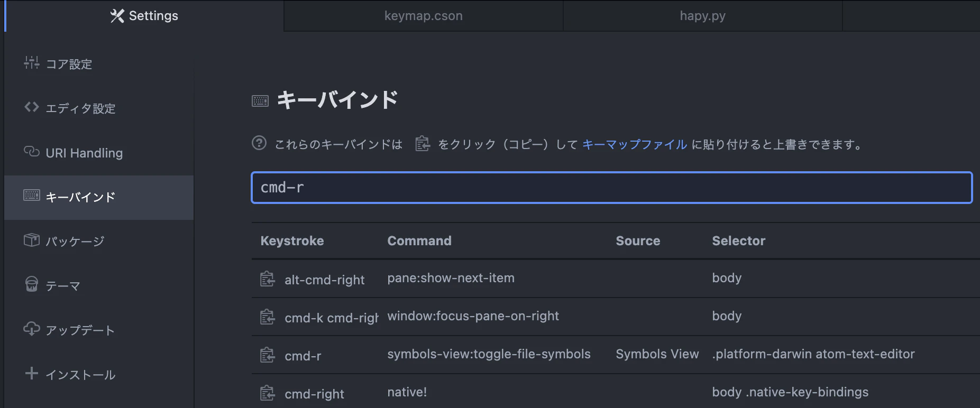Click the plus icon next to インストール
The width and height of the screenshot is (980, 408).
coord(32,373)
